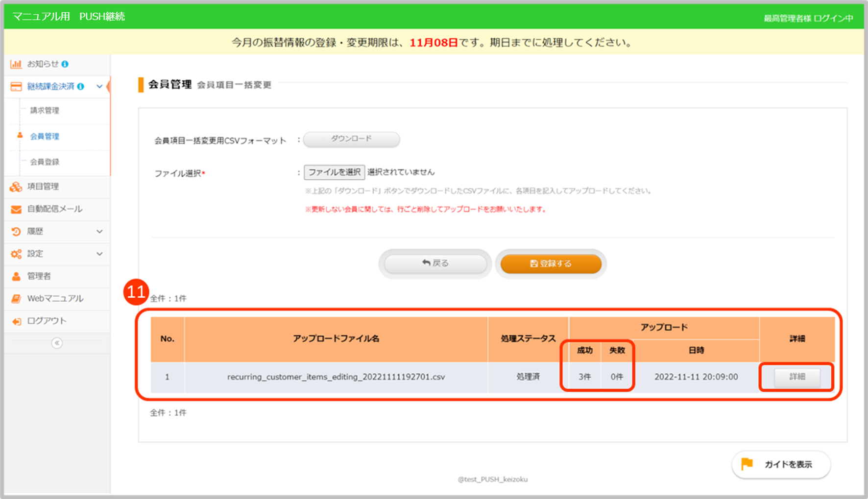Click the info icon next to お知らせ
Viewport: 868px width, 499px height.
coord(65,64)
